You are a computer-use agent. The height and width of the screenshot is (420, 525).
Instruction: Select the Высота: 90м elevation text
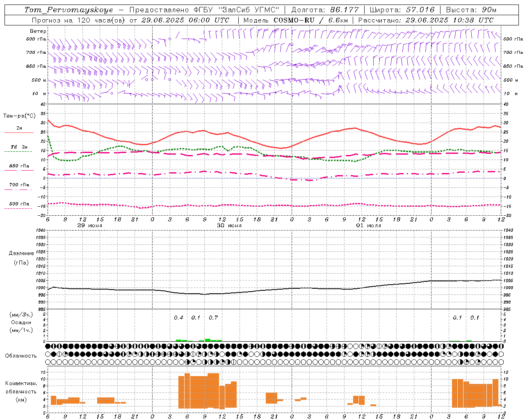coord(471,10)
